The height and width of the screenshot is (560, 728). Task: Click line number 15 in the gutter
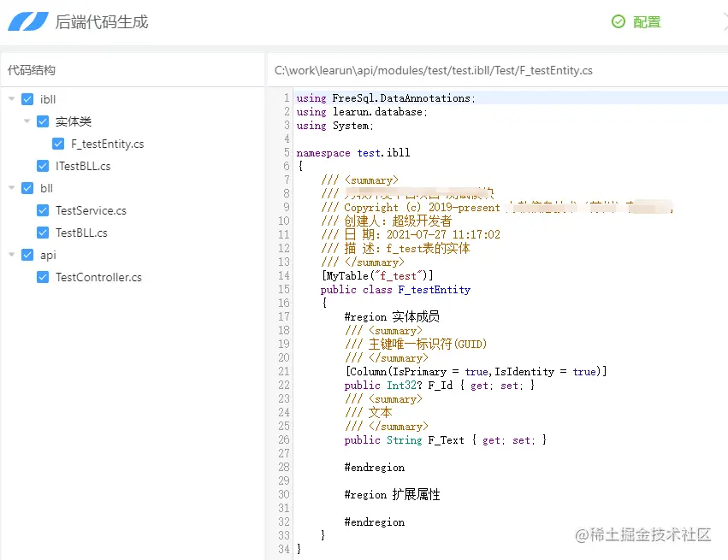click(x=284, y=290)
